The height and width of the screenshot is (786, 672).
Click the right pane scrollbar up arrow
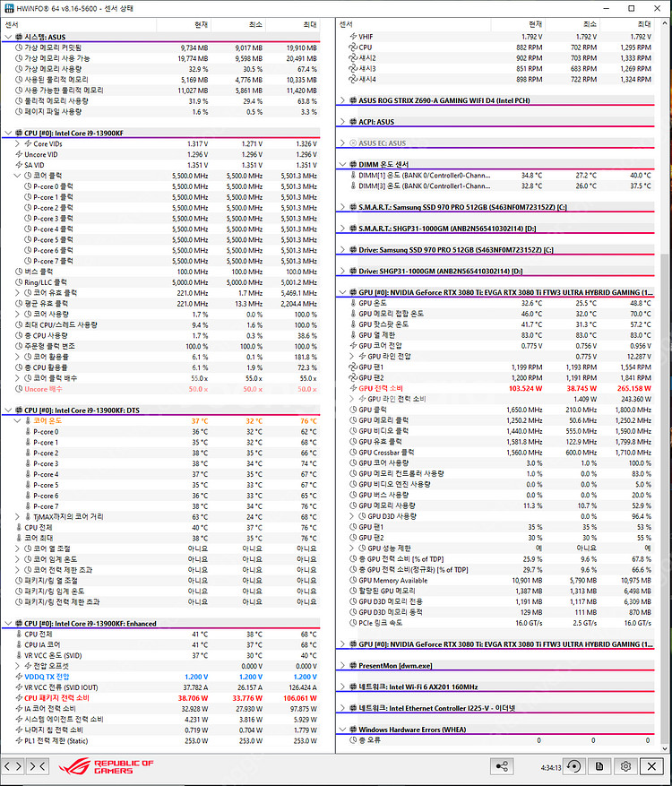click(665, 23)
